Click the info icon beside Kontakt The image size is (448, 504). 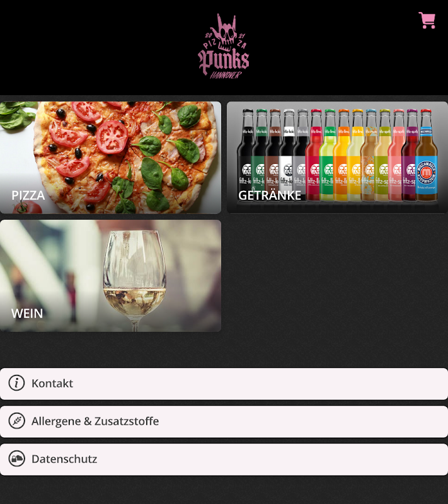(x=17, y=383)
